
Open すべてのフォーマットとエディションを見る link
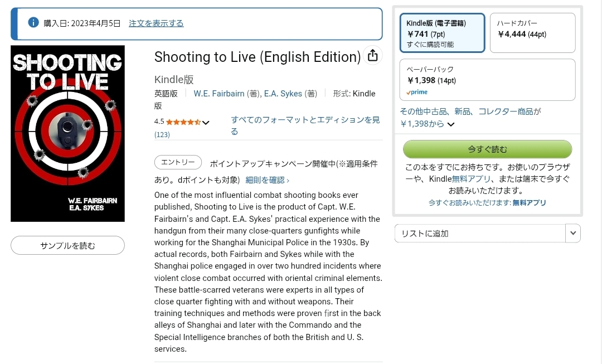coord(305,125)
